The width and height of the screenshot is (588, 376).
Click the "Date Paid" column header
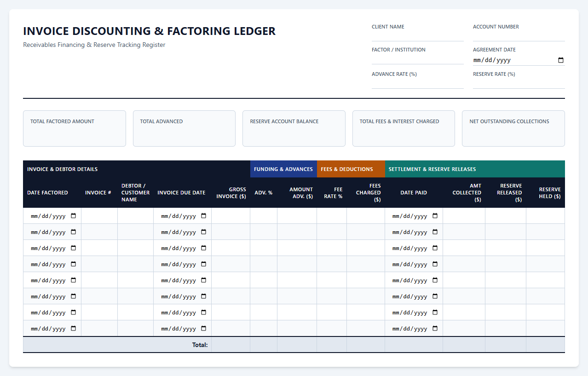tap(414, 193)
